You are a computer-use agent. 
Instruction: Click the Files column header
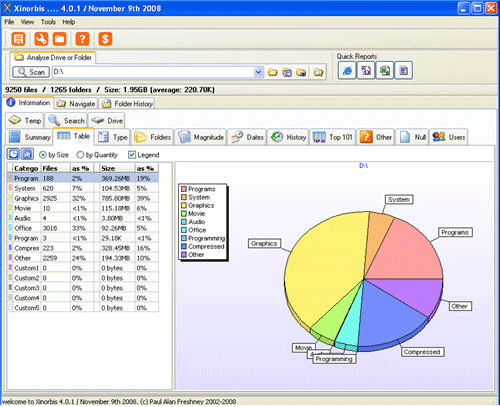point(55,168)
